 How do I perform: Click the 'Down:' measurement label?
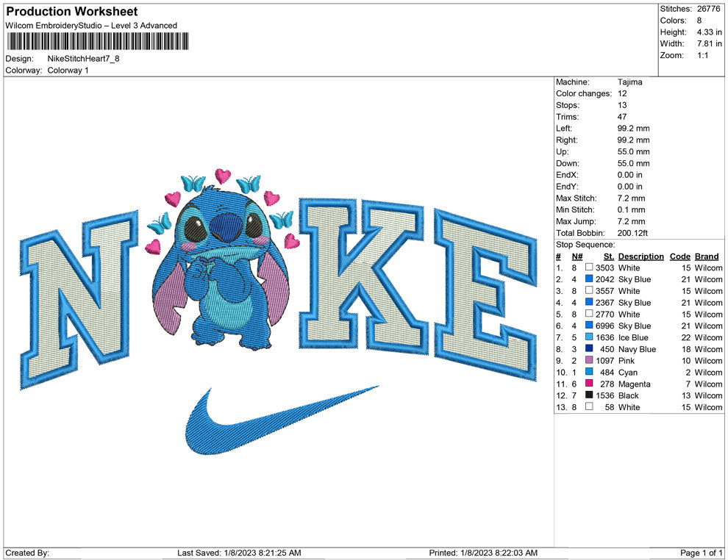(x=568, y=163)
